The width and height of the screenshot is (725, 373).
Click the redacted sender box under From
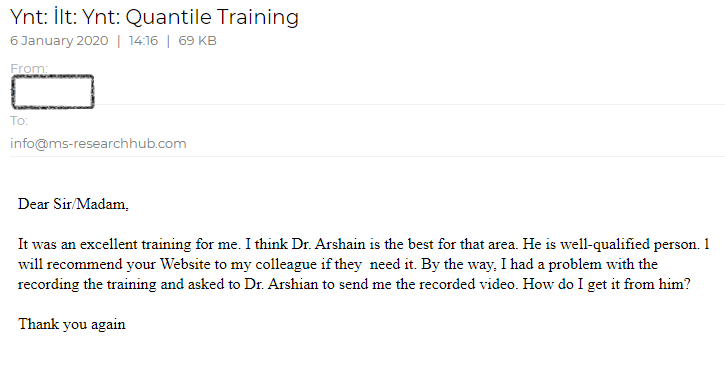point(53,92)
